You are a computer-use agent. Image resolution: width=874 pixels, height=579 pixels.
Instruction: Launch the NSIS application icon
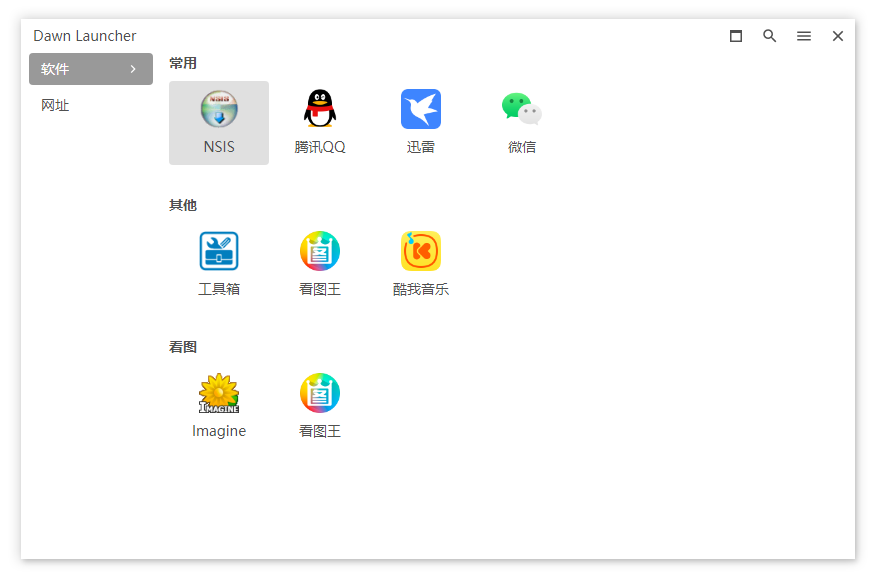coord(219,110)
